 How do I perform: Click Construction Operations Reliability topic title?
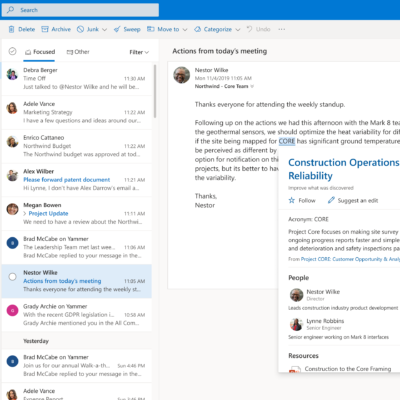pos(344,169)
